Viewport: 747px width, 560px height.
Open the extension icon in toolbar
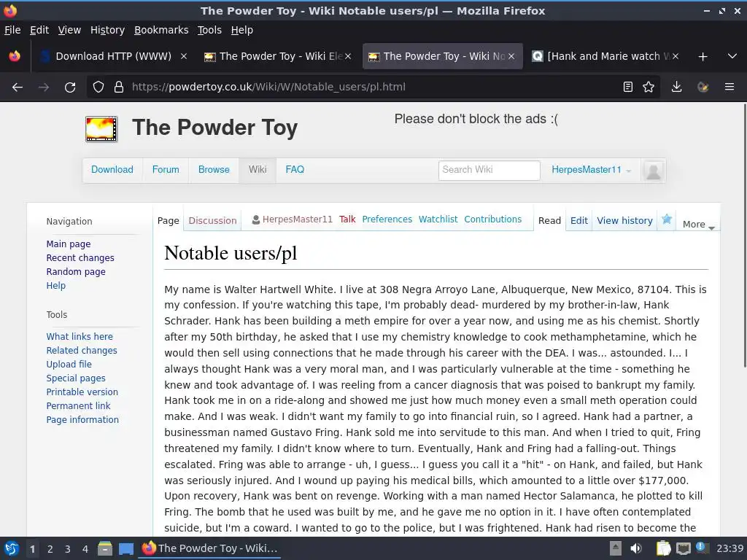tap(703, 87)
